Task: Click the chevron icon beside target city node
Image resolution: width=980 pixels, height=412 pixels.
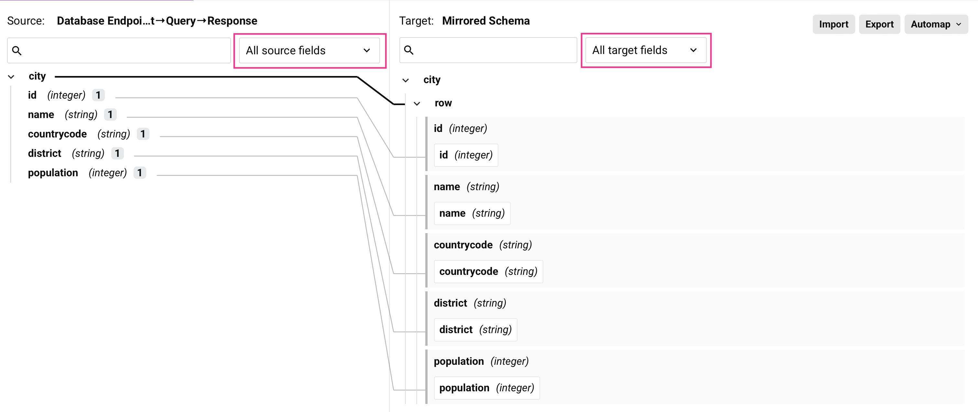Action: pos(406,80)
